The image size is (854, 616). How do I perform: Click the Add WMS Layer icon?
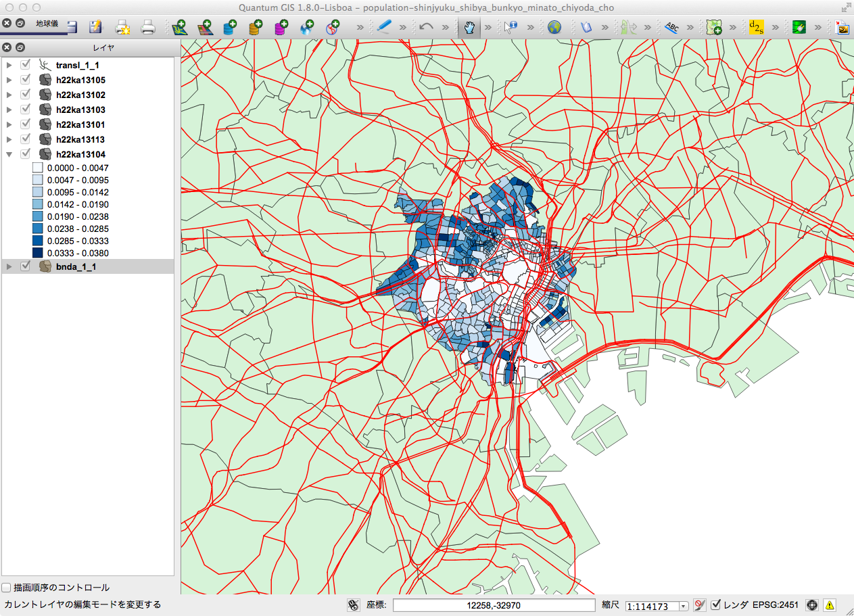[307, 28]
